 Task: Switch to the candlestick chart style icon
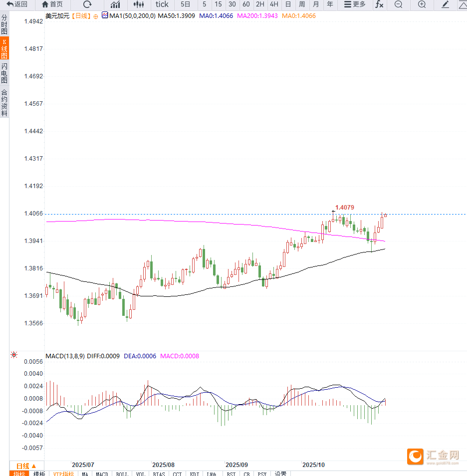[139, 4]
